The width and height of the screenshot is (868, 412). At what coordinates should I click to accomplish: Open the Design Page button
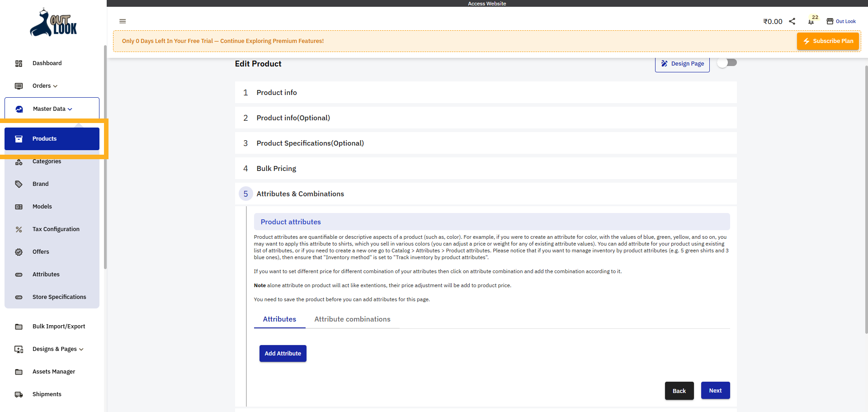[x=682, y=64]
